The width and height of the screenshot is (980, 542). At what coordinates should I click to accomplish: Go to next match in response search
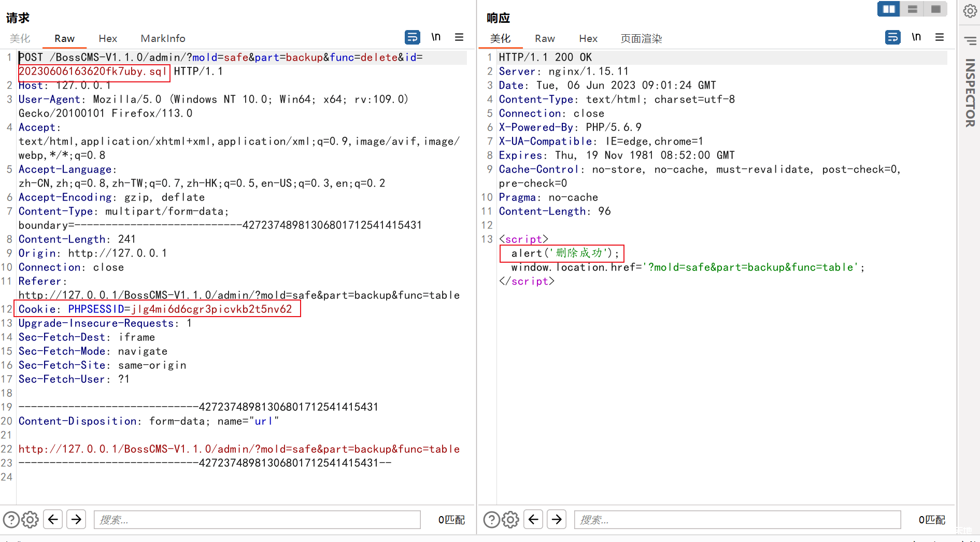[x=557, y=519]
